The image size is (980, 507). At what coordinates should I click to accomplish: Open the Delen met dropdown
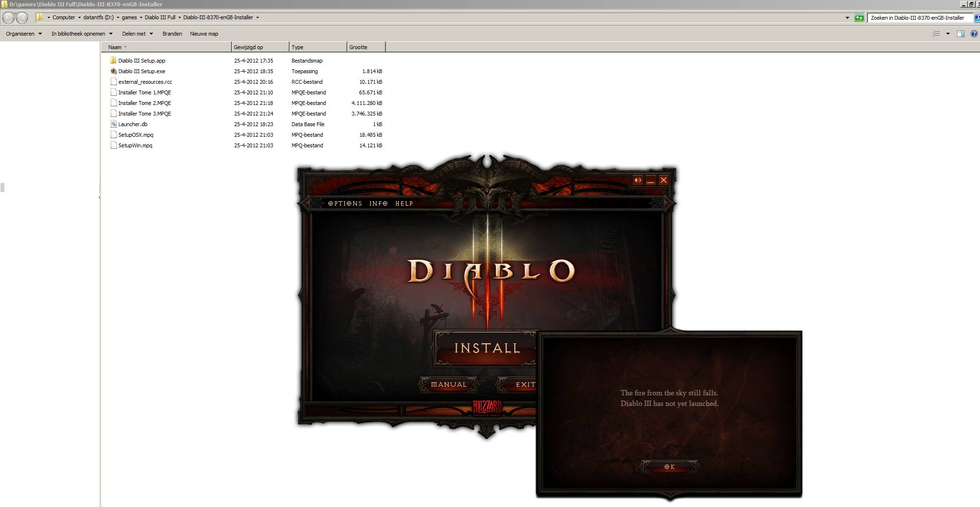coord(137,34)
